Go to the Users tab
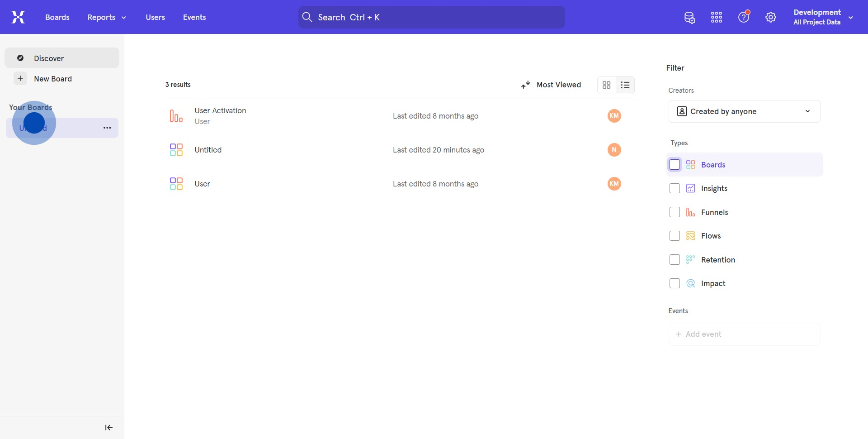Screen dimensions: 868x439 point(155,17)
